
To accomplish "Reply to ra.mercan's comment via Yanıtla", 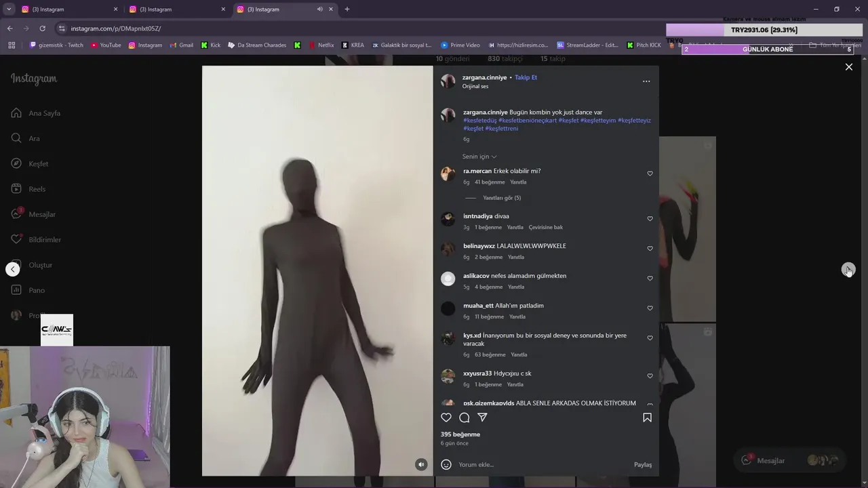I will click(x=518, y=182).
